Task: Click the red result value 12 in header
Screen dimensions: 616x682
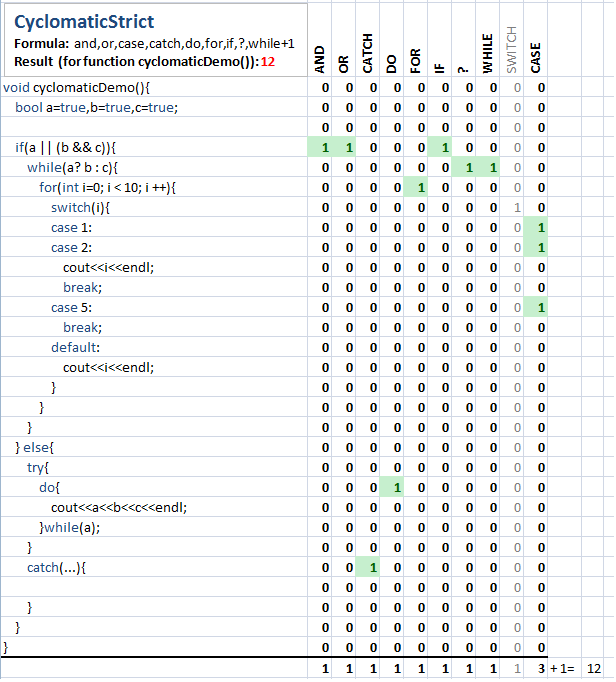Action: pos(268,62)
